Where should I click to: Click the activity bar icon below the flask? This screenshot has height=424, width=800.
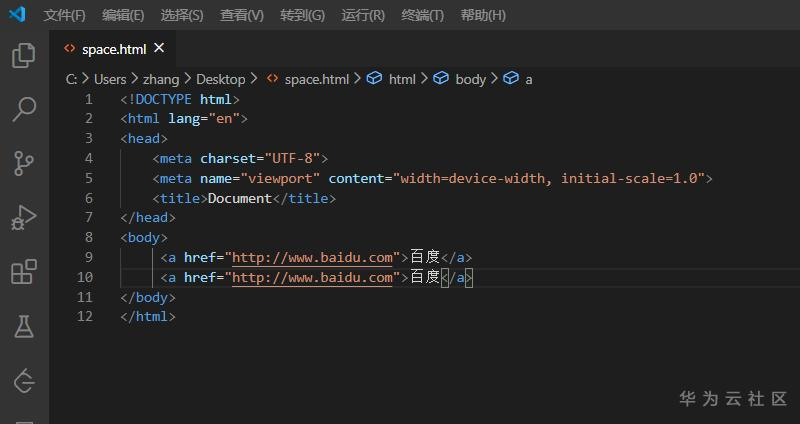[x=23, y=379]
